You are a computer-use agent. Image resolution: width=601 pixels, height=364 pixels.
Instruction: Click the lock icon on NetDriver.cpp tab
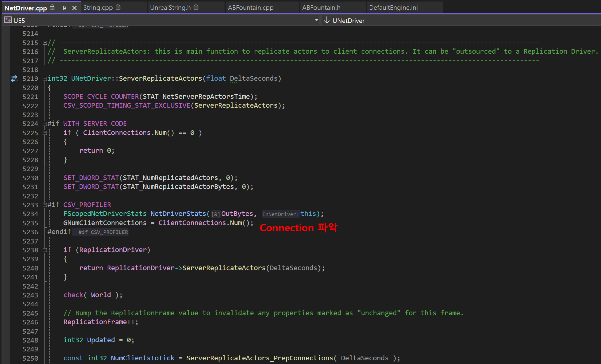coord(52,7)
